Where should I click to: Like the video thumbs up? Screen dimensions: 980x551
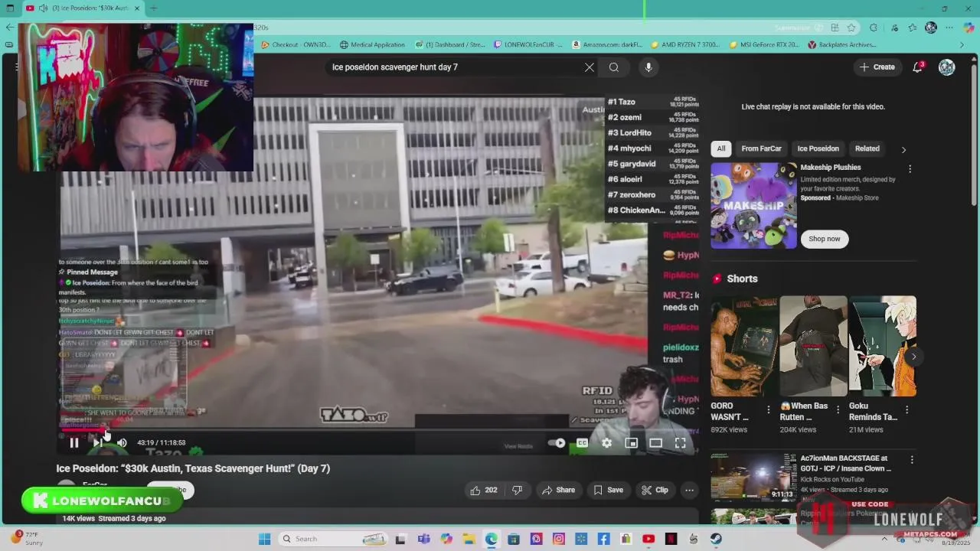coord(485,491)
